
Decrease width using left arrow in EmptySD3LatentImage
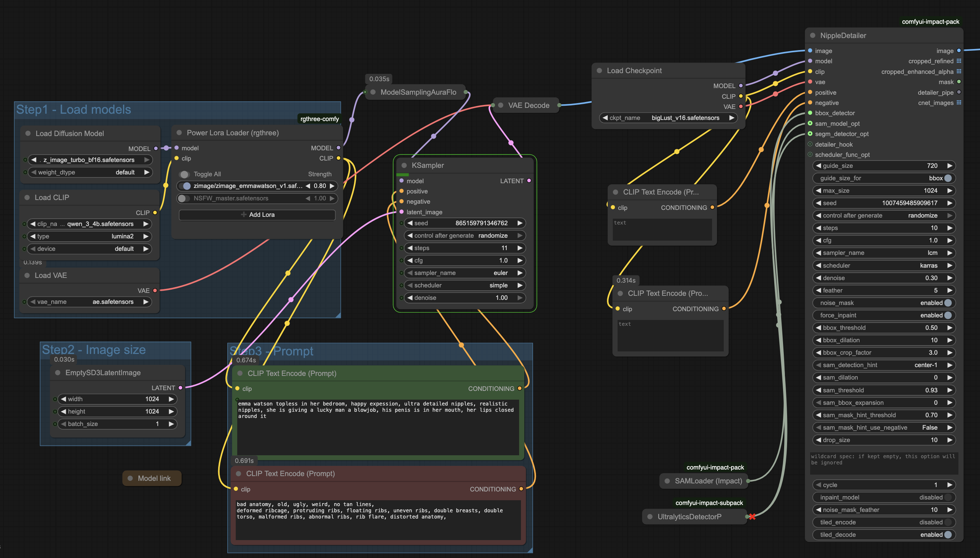63,399
